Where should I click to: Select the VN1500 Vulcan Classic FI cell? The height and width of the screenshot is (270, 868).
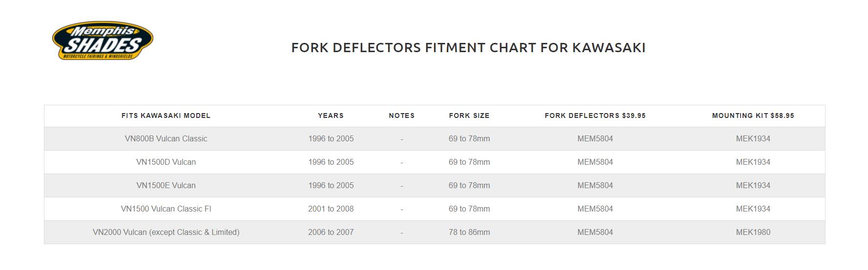click(166, 209)
